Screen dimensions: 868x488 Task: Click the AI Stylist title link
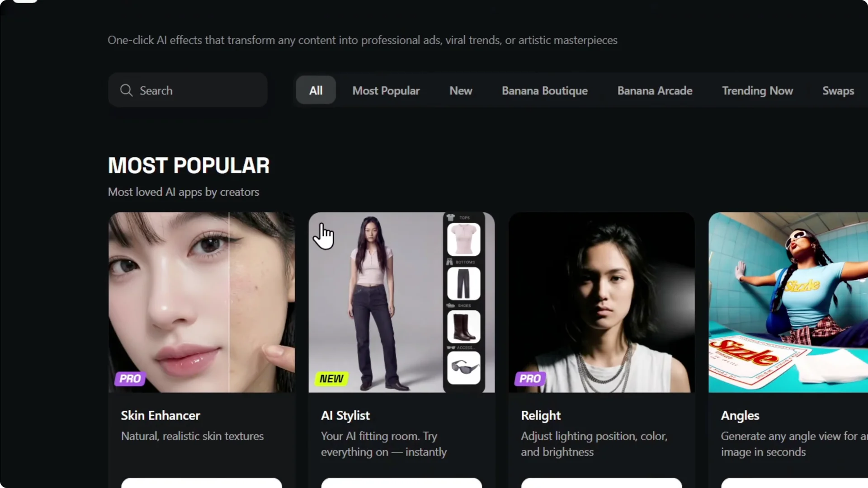(345, 415)
